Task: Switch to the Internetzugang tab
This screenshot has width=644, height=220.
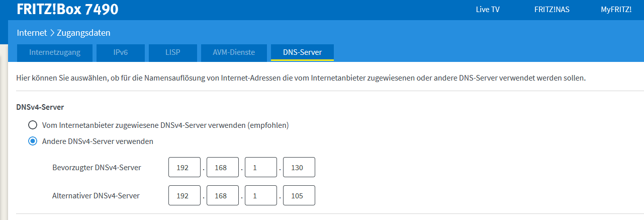Action: coord(55,52)
